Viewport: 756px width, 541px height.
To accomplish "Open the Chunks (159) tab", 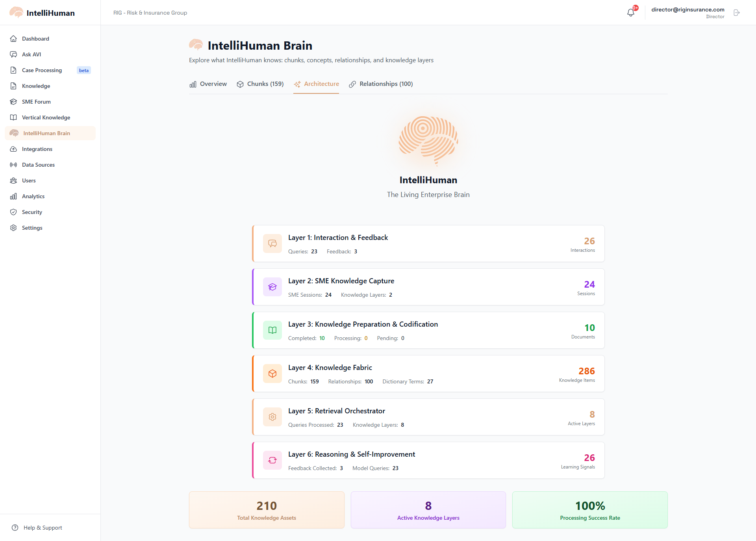I will (260, 84).
